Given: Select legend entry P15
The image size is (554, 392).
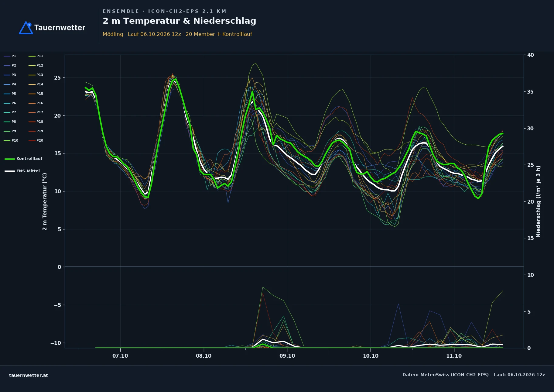Looking at the screenshot, I should pyautogui.click(x=36, y=94).
